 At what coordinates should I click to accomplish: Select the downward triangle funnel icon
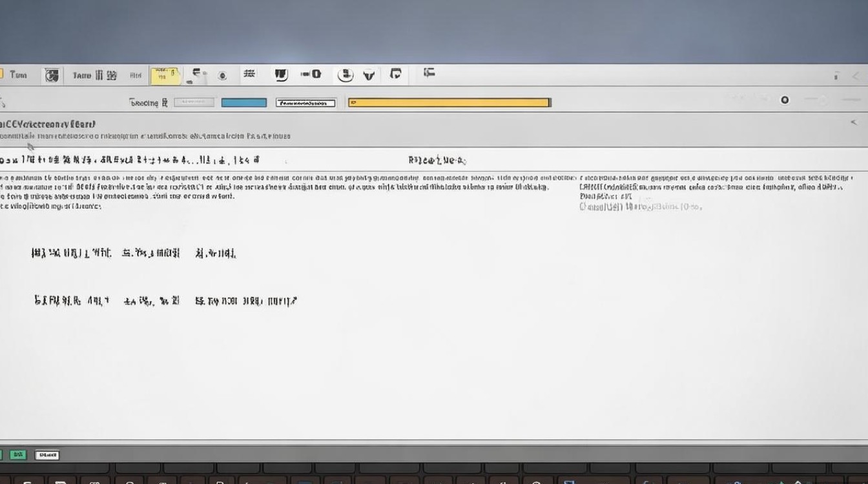tap(369, 75)
